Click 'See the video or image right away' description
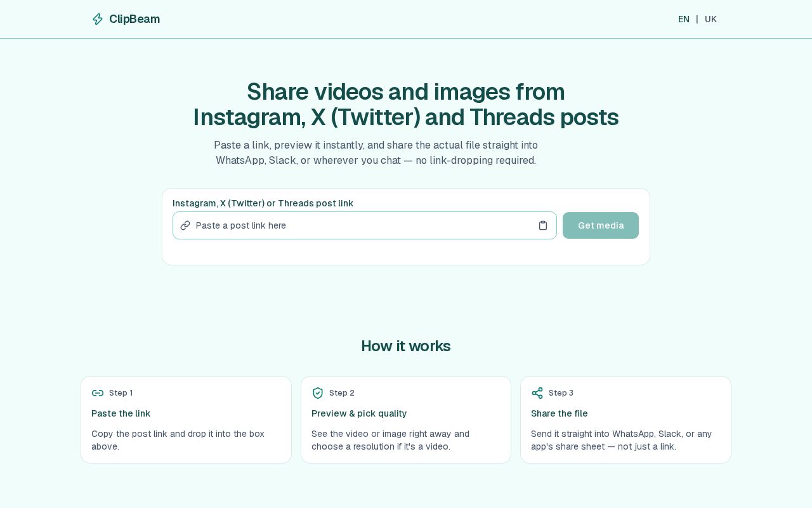 390,440
